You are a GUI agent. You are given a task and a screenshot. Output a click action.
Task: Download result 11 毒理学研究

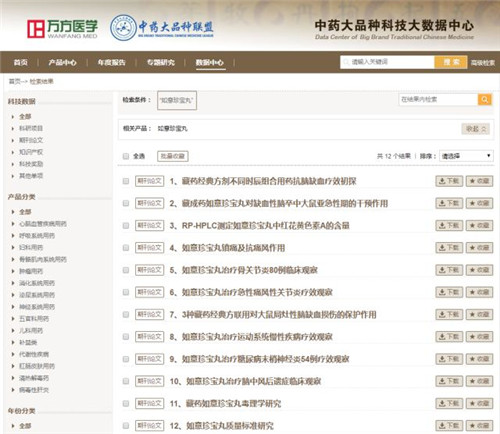click(449, 403)
